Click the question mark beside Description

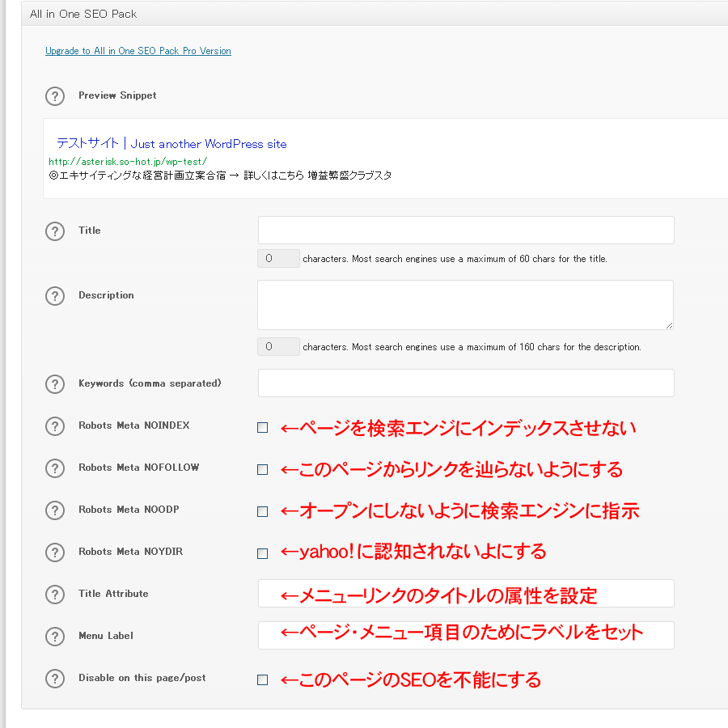[x=54, y=296]
